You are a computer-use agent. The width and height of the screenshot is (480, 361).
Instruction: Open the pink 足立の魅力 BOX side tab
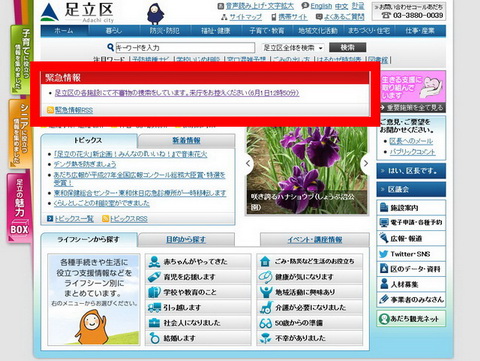[x=19, y=207]
